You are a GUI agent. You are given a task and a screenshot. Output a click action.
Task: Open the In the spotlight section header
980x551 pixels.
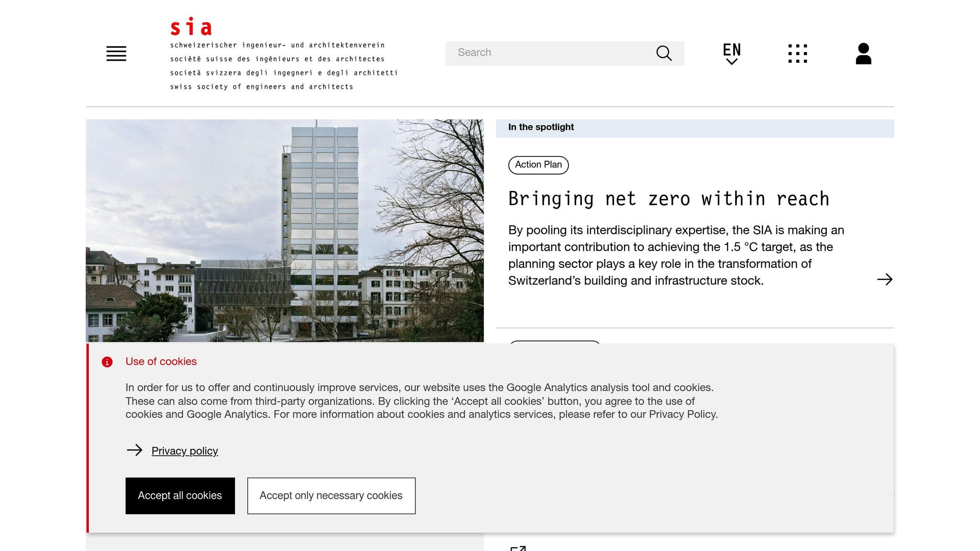click(541, 127)
